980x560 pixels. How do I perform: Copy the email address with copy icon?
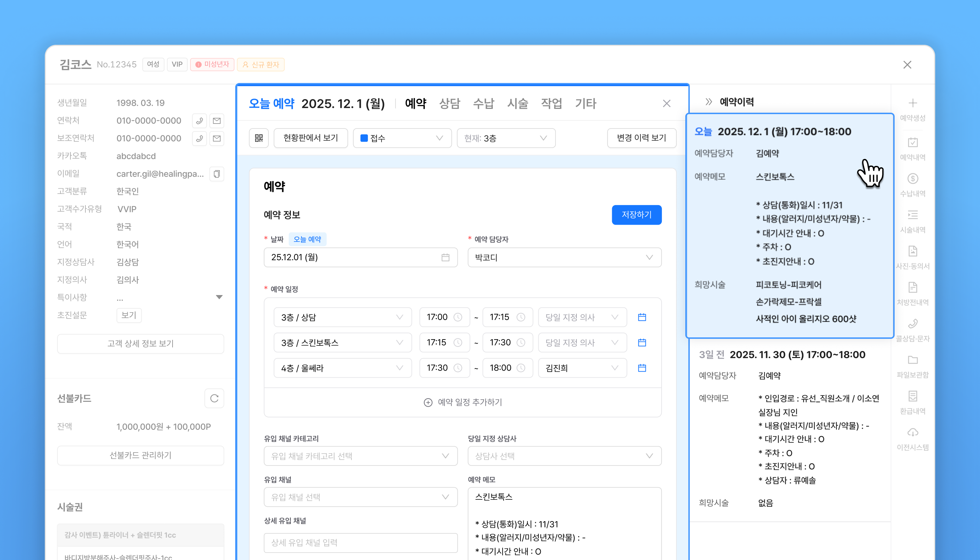click(217, 174)
